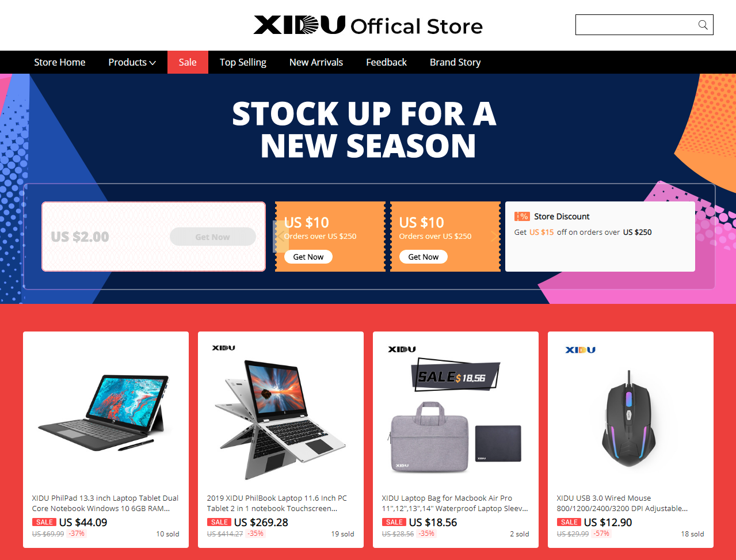Click the XIDU logo on the mouse product card

(x=580, y=349)
